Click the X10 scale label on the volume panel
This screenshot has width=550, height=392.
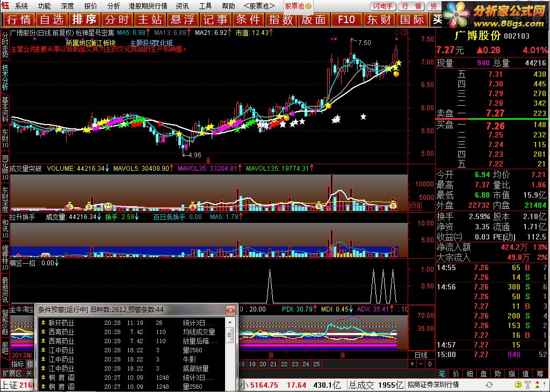click(415, 206)
